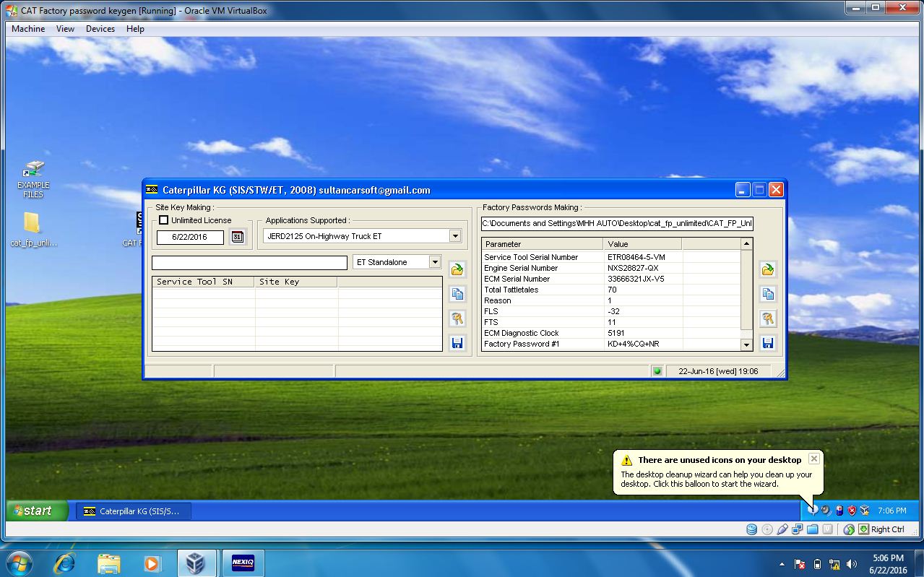The height and width of the screenshot is (577, 924).
Task: Click empty serial number input field
Action: 249,262
